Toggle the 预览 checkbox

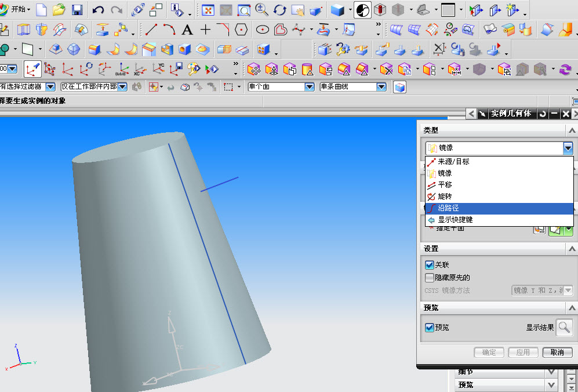[x=429, y=328]
